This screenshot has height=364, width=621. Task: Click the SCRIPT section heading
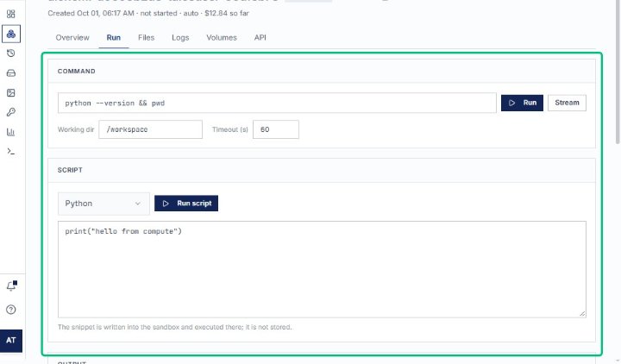[70, 170]
